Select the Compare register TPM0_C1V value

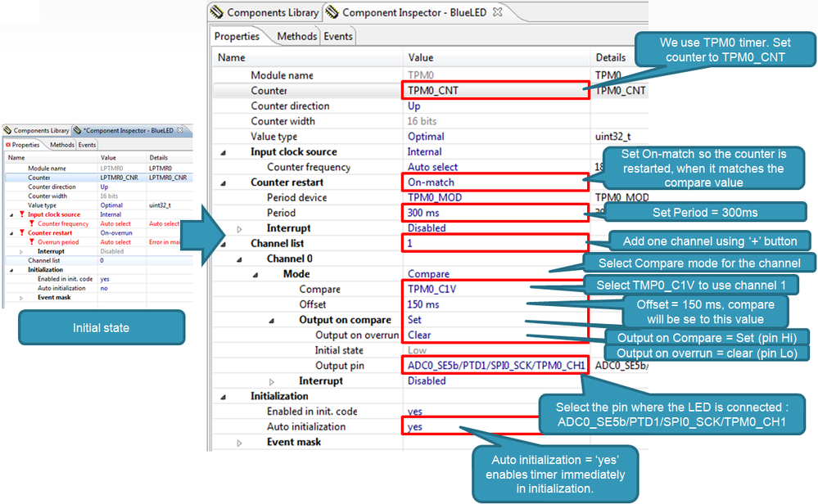432,289
